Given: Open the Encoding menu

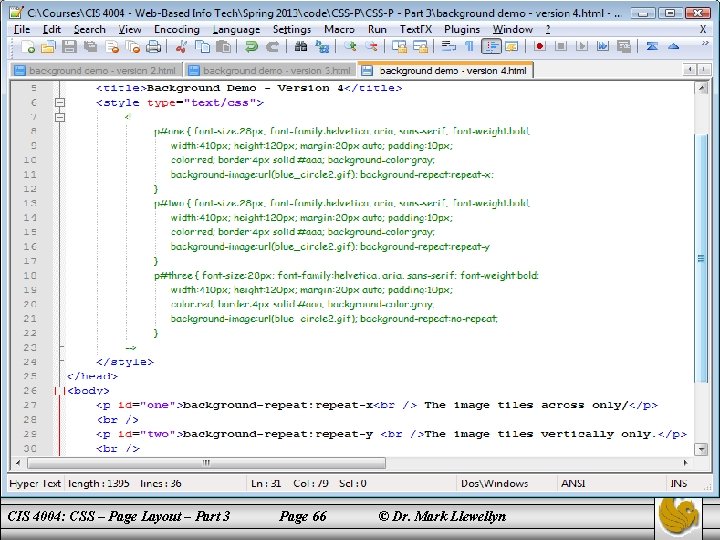Looking at the screenshot, I should (177, 29).
